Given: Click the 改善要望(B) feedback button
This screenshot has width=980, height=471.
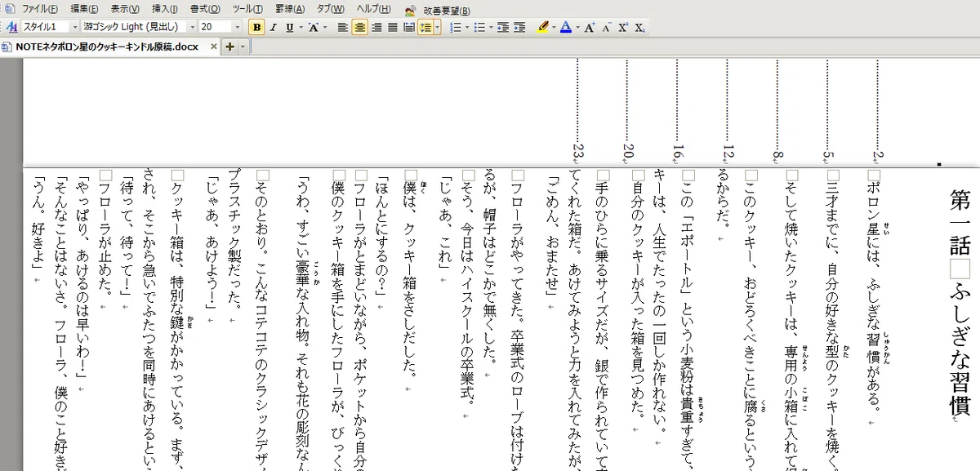Looking at the screenshot, I should tap(446, 11).
